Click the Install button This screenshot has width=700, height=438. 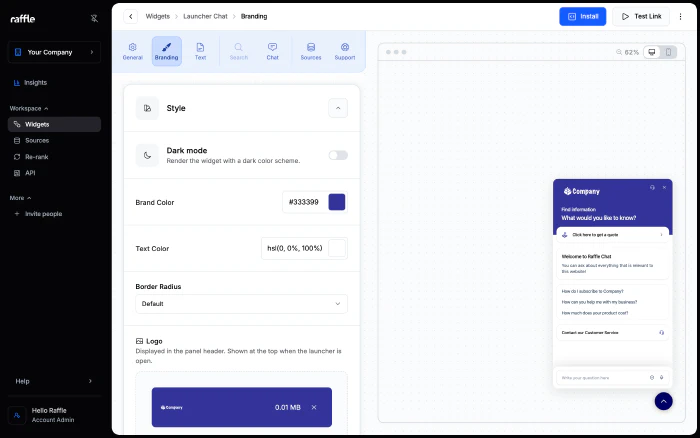coord(583,17)
